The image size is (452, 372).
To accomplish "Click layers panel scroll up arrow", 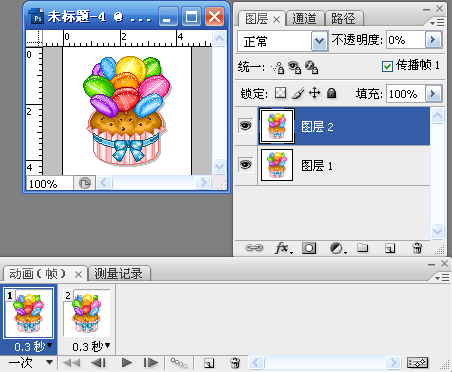I will click(437, 116).
